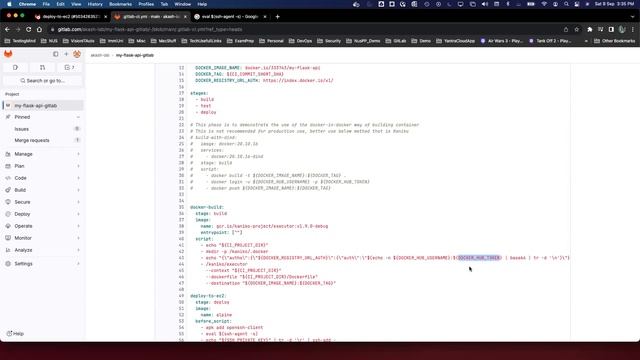Open the Profiles menu in menu bar

[x=146, y=4]
